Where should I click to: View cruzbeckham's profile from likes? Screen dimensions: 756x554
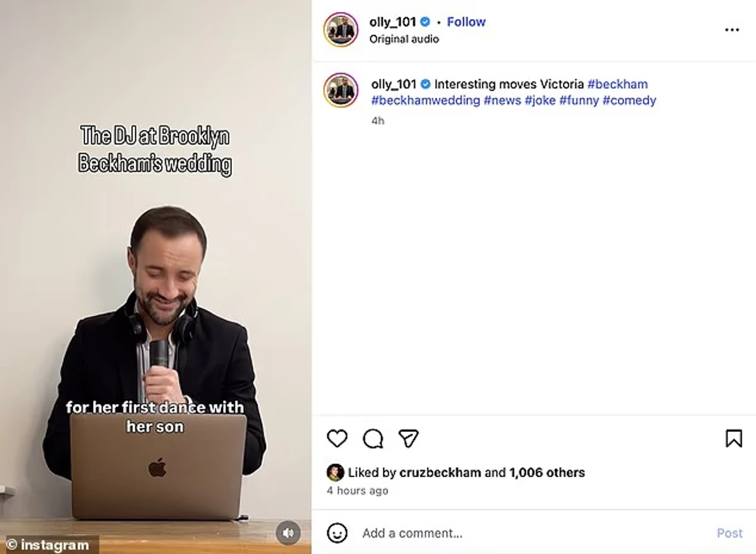[441, 472]
